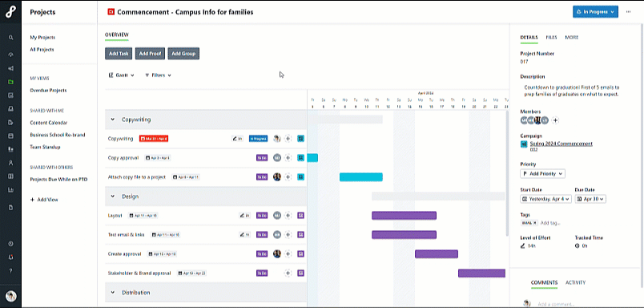Viewport: 644px width, 308px height.
Task: Open the clock timer icon in the sidebar
Action: click(10, 244)
